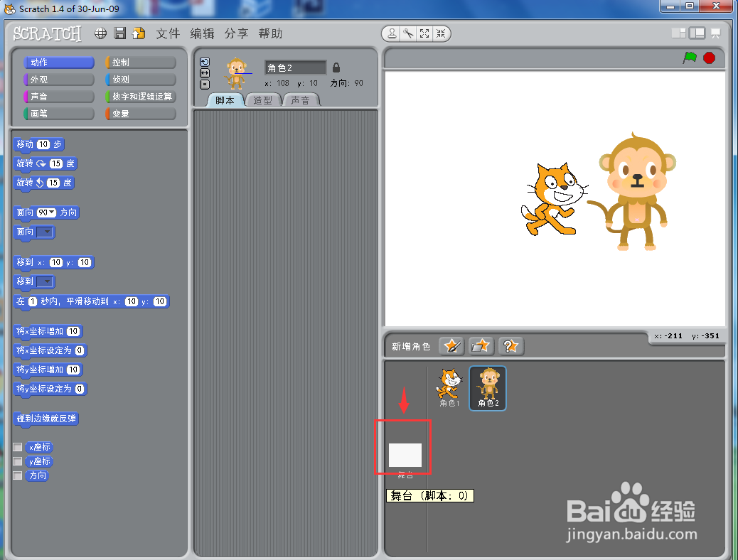Select the 数字和逻辑运算 block category
The width and height of the screenshot is (738, 560).
pos(141,97)
